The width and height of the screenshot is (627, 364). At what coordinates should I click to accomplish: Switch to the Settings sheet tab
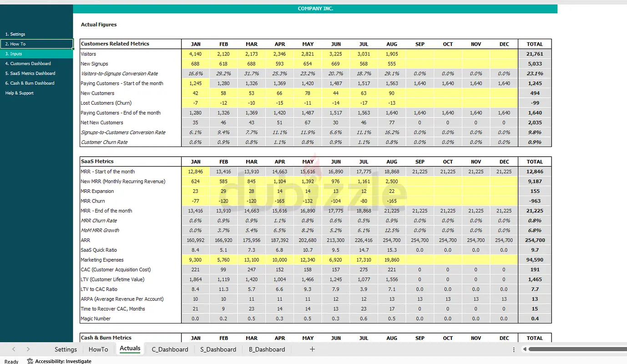(x=66, y=349)
